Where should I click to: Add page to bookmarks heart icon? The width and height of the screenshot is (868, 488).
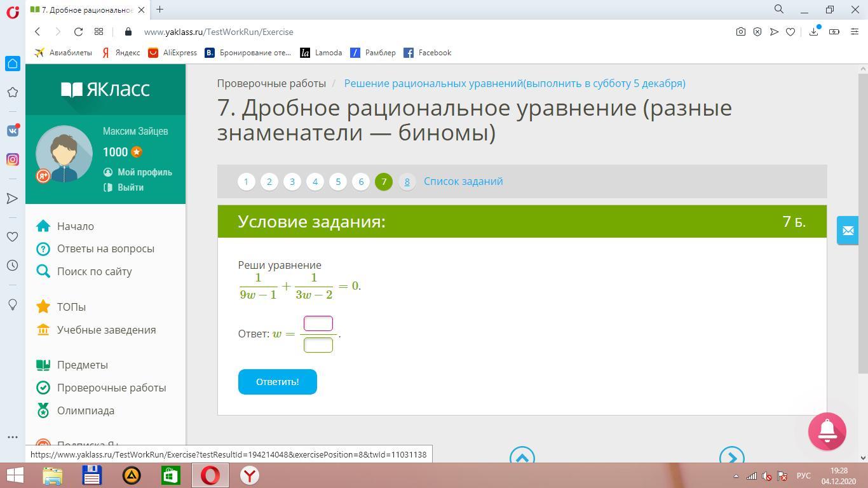pos(790,32)
